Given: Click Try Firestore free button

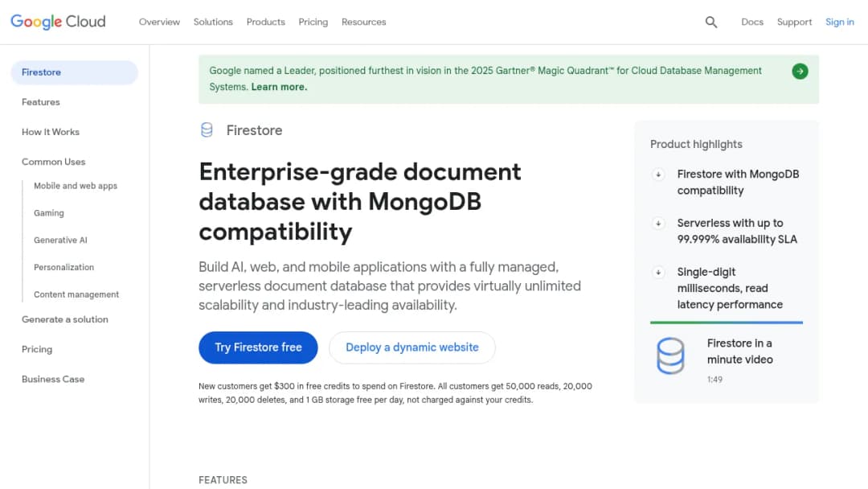Looking at the screenshot, I should tap(258, 347).
